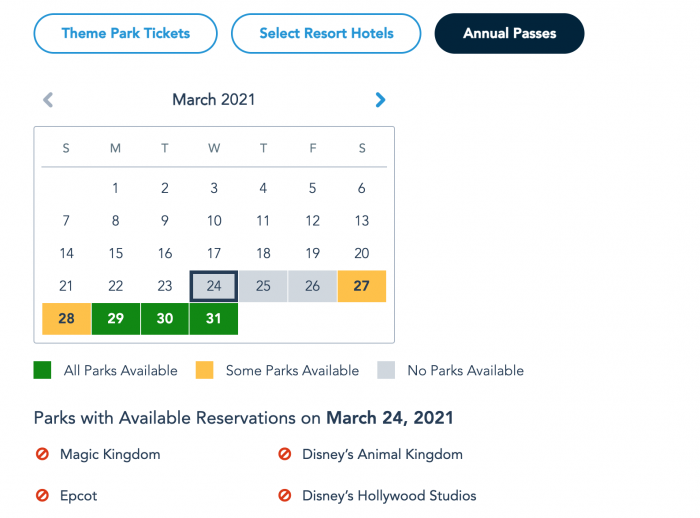The width and height of the screenshot is (700, 518).
Task: Click the selected March 24 cell
Action: pyautogui.click(x=214, y=286)
